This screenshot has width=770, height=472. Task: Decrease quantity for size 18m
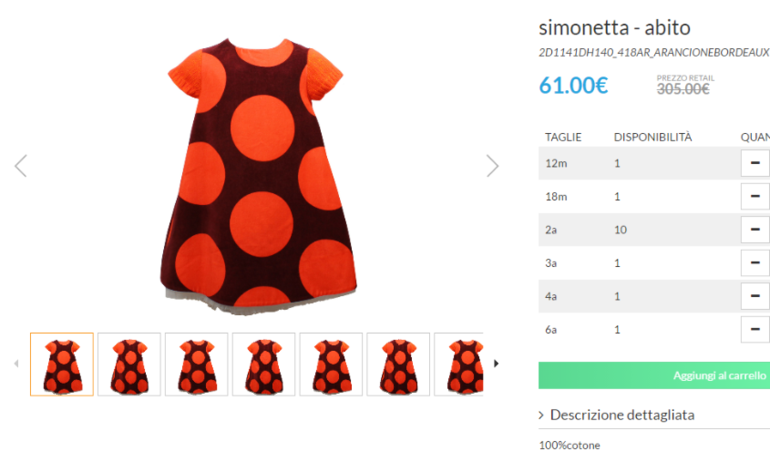click(754, 196)
